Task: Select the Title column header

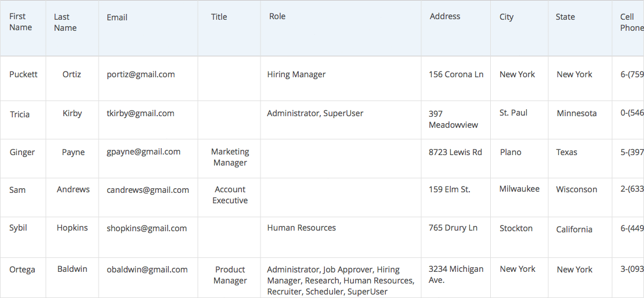Action: pyautogui.click(x=219, y=17)
